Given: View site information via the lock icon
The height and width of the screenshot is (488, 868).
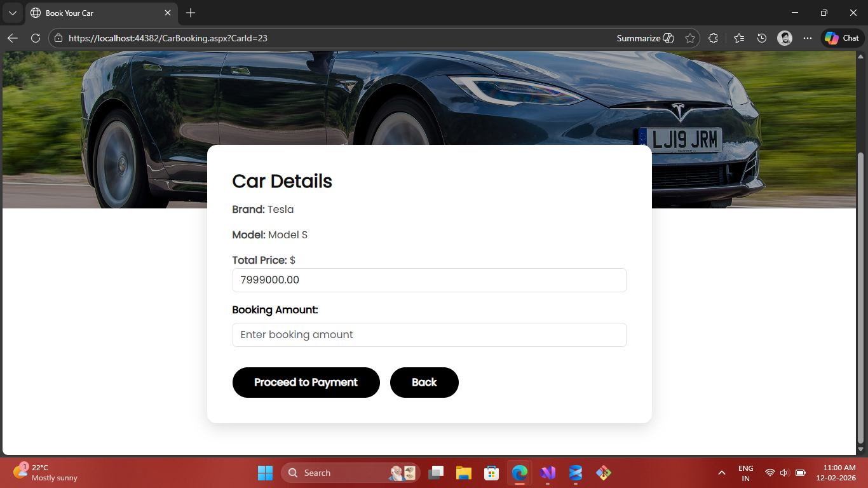Looking at the screenshot, I should click(58, 38).
